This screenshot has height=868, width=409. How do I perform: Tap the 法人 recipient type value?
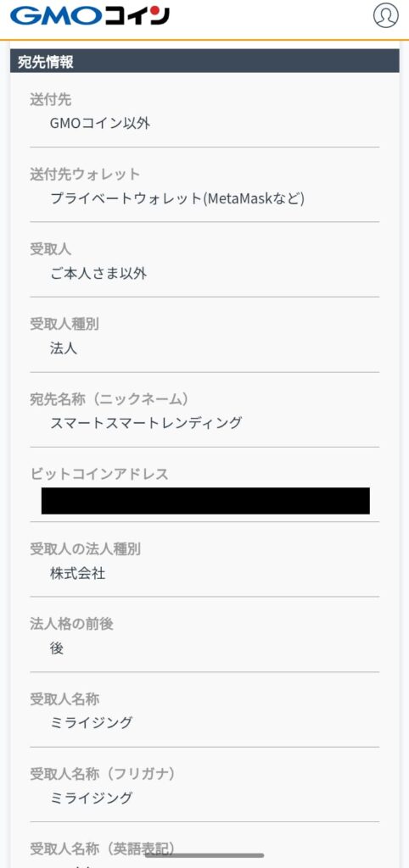(x=64, y=348)
